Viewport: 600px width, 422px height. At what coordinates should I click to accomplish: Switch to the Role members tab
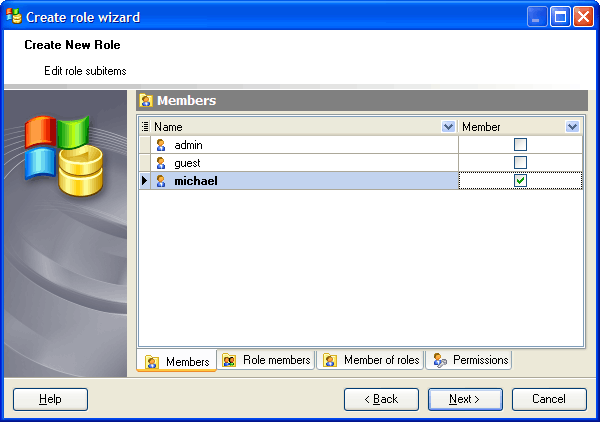266,360
